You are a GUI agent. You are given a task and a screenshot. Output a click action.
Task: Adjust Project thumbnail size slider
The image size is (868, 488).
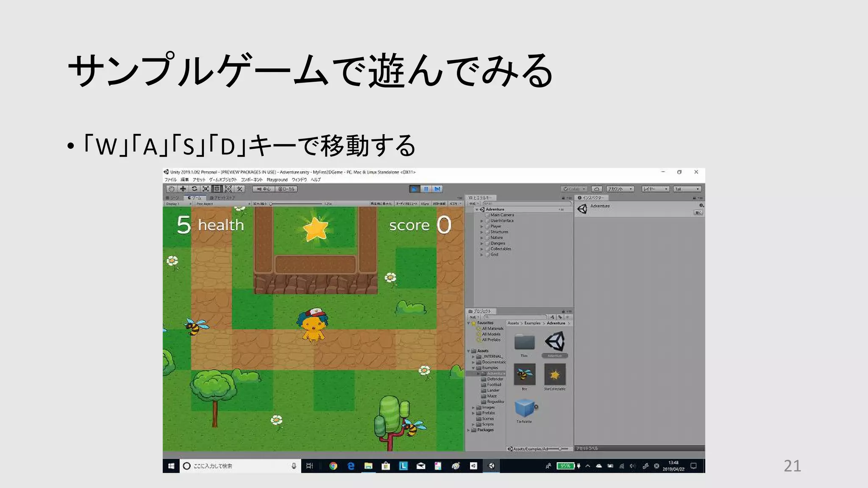558,449
